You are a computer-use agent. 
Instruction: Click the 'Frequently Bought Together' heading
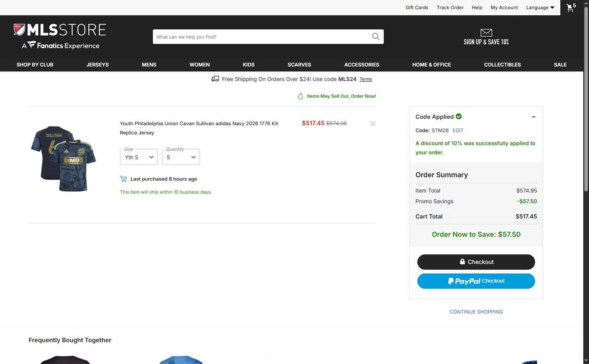(x=70, y=340)
